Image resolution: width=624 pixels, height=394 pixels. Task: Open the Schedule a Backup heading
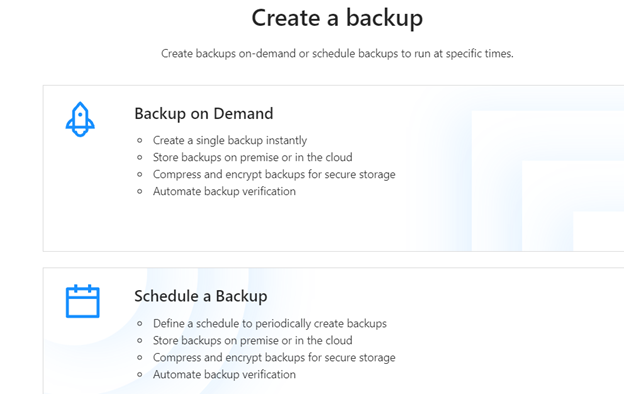tap(201, 296)
